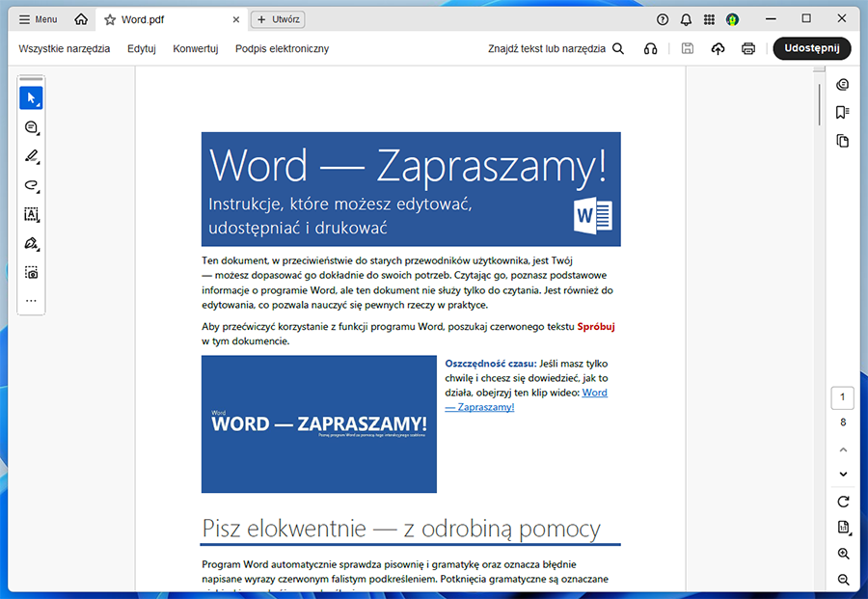This screenshot has width=868, height=599.
Task: Click the Znajdź tekst lub narzędzia search field
Action: [x=547, y=49]
